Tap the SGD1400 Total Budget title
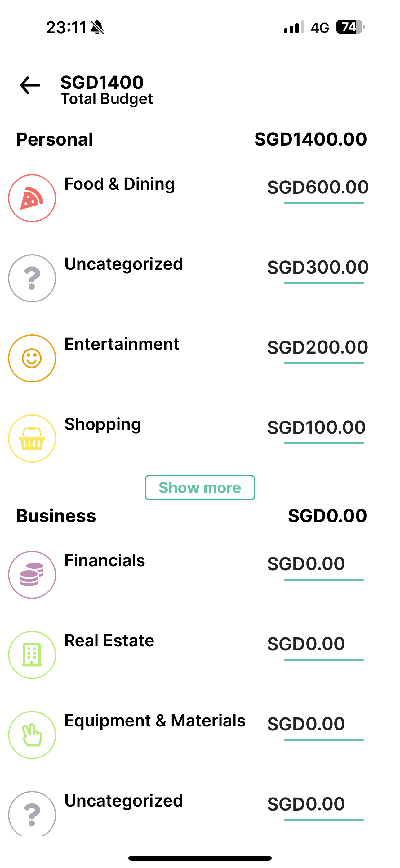The width and height of the screenshot is (400, 868). [106, 90]
